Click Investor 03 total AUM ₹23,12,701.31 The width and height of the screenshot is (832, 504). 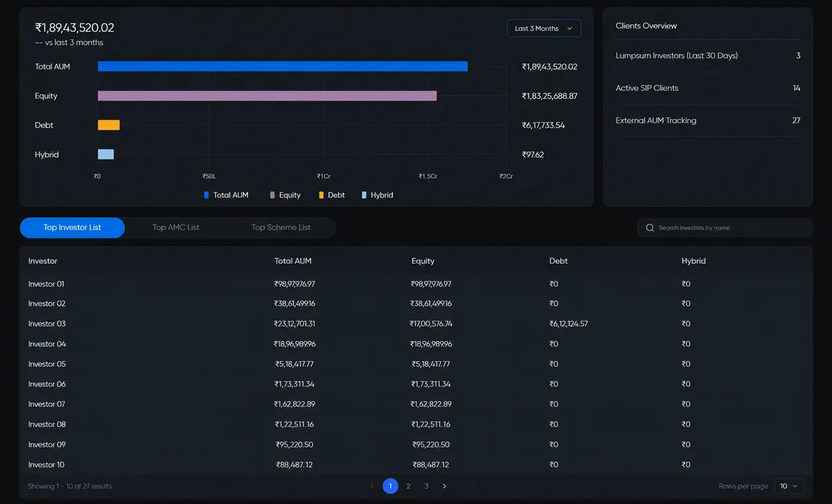click(x=295, y=324)
